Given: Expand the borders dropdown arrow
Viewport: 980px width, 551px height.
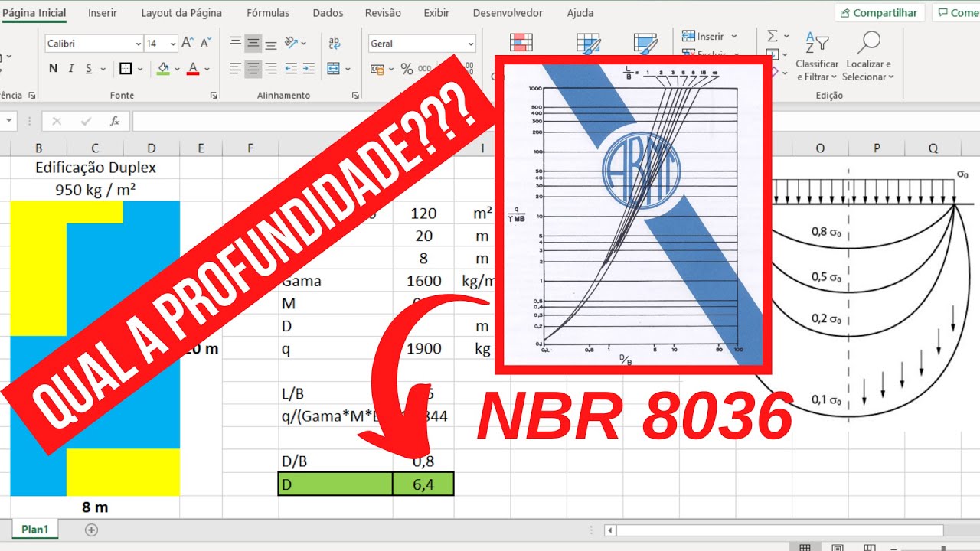Looking at the screenshot, I should 141,69.
